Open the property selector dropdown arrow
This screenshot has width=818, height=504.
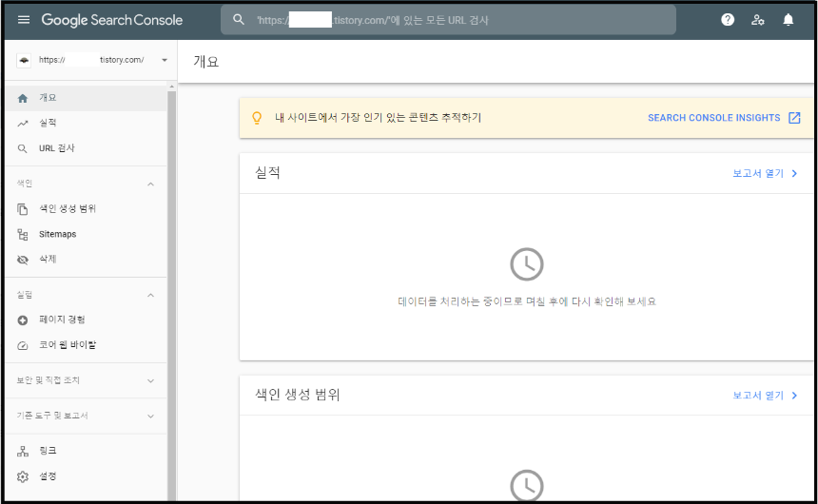[165, 60]
